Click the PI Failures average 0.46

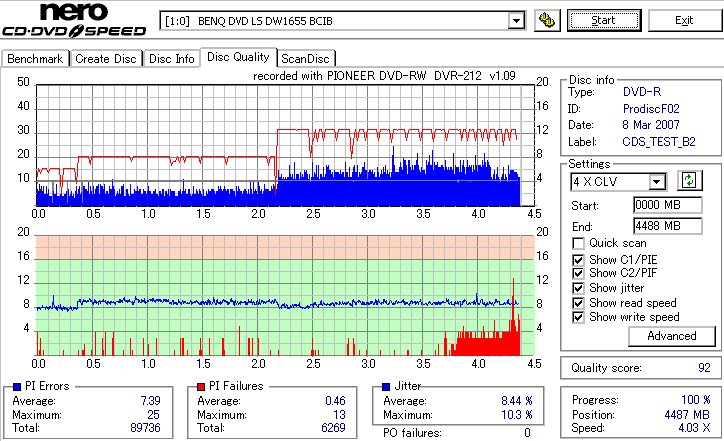pyautogui.click(x=335, y=401)
